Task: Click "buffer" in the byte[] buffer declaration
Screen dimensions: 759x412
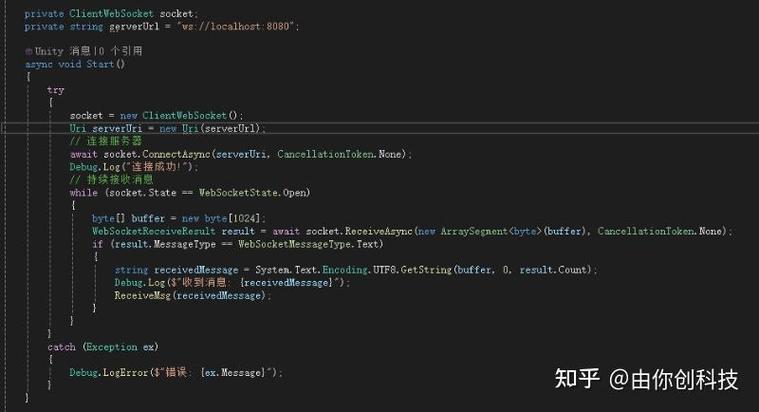Action: 148,218
